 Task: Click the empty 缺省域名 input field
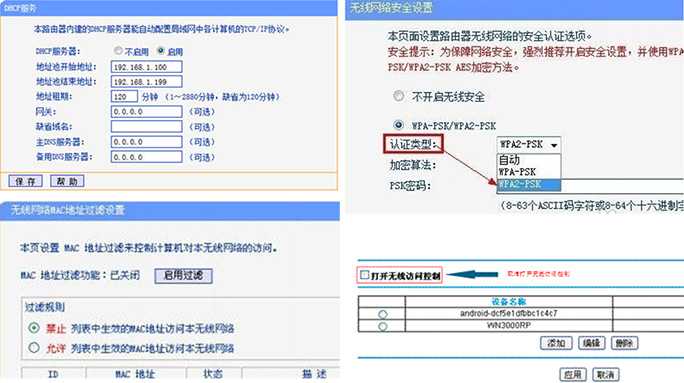[147, 127]
